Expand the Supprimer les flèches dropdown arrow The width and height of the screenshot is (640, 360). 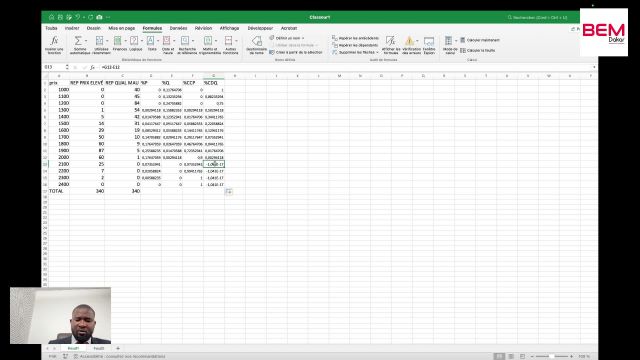tap(378, 52)
